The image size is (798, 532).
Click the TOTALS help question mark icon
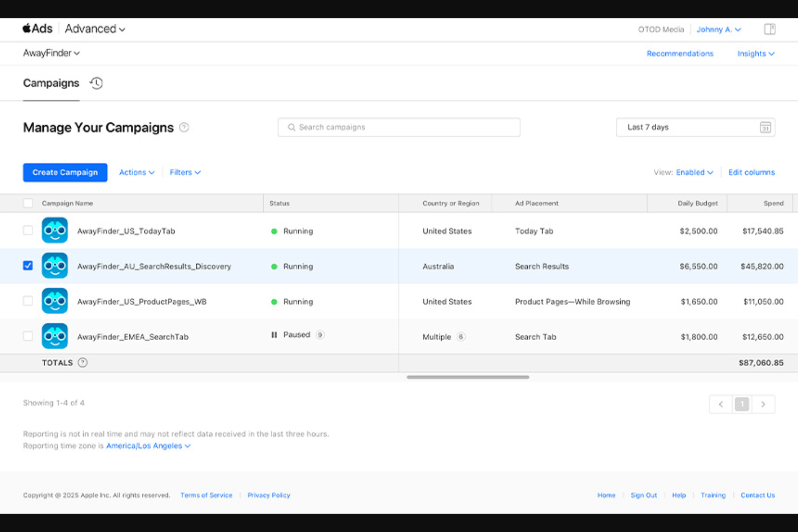pos(82,363)
